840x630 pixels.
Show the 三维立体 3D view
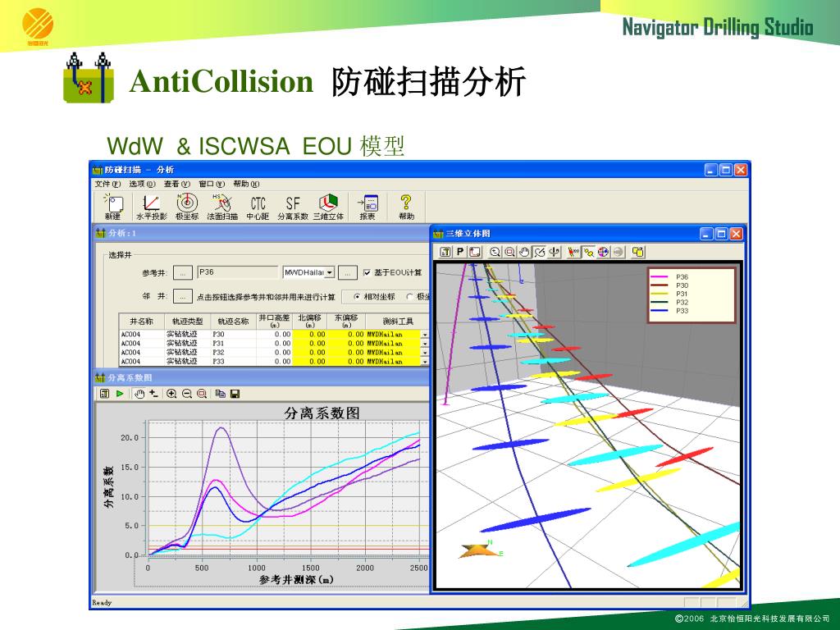pyautogui.click(x=328, y=207)
